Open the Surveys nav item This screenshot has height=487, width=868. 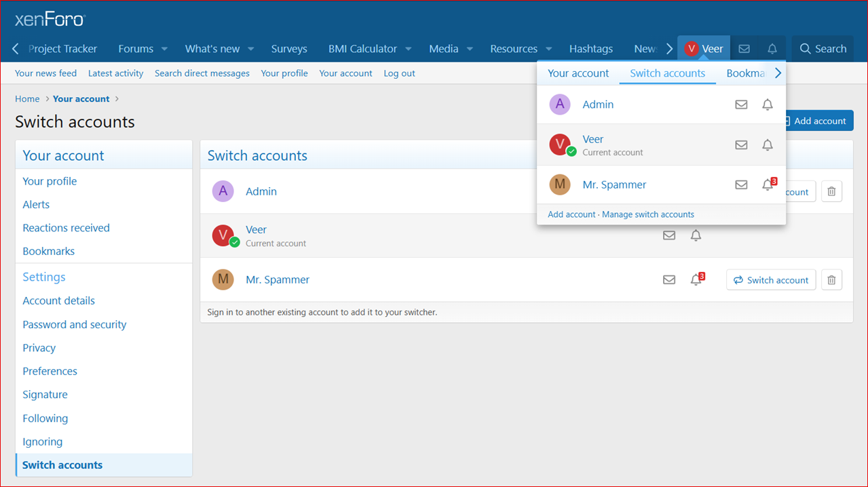[x=289, y=49]
